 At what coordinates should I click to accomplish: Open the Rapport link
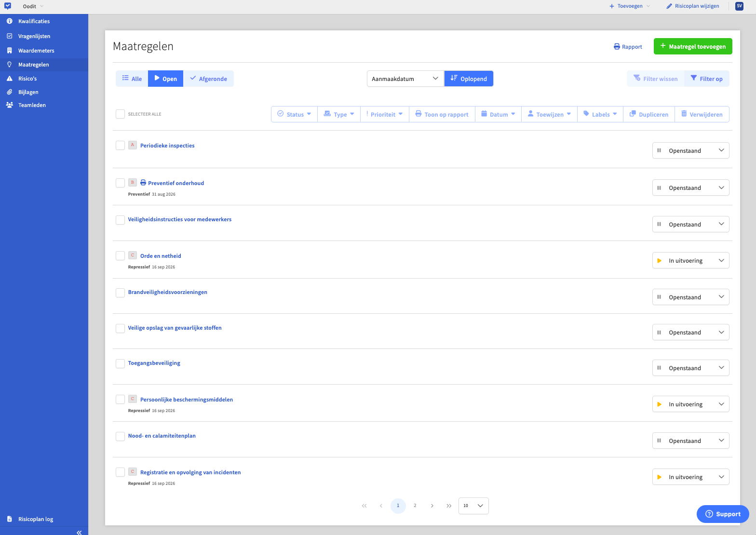628,47
